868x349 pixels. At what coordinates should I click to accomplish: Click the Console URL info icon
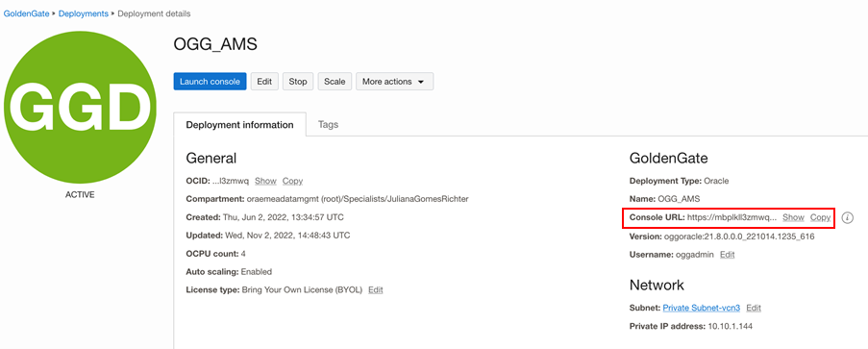click(x=847, y=217)
